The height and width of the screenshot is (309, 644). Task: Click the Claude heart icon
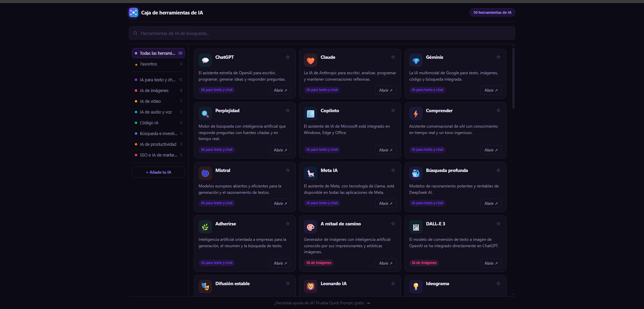(x=311, y=60)
